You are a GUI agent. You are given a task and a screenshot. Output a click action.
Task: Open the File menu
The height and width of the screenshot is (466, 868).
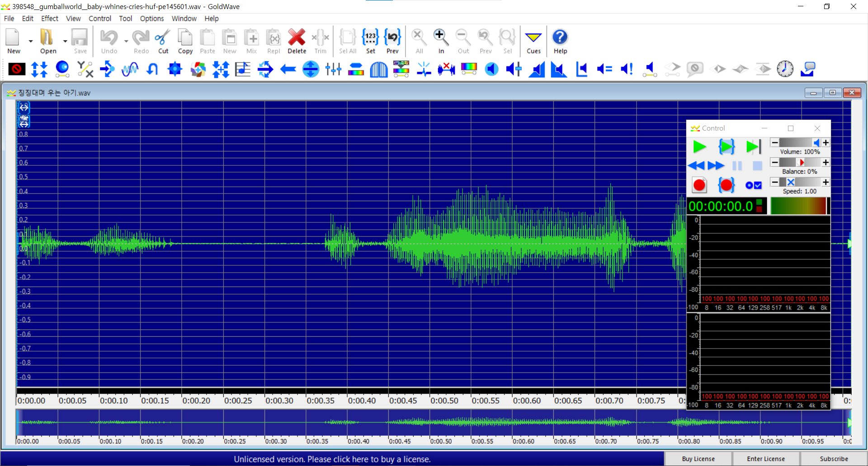[9, 19]
